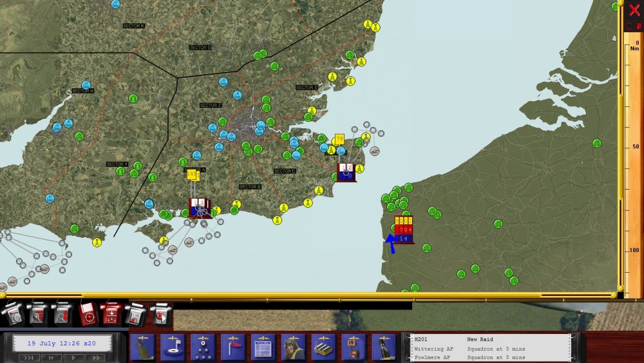The image size is (644, 363).
Task: Click the Nm map scale ruler
Action: pos(632,164)
